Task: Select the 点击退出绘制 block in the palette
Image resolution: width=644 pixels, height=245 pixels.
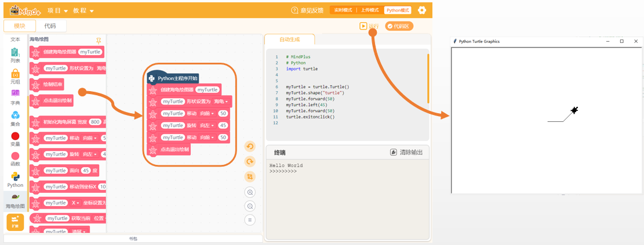Action: (x=52, y=100)
